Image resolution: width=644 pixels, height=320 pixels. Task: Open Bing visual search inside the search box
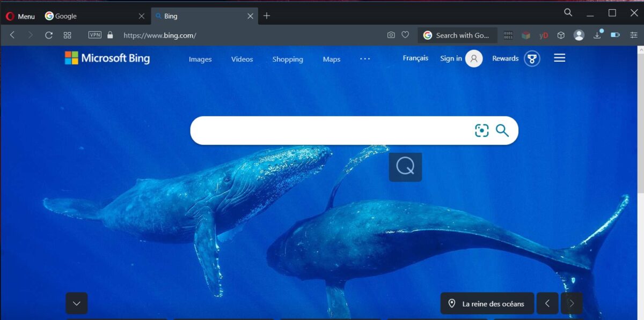(482, 130)
